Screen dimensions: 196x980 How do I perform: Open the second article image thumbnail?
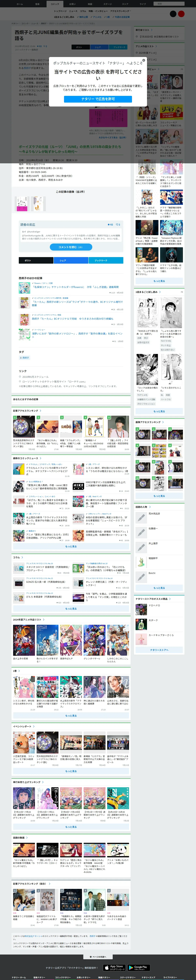click(38, 204)
